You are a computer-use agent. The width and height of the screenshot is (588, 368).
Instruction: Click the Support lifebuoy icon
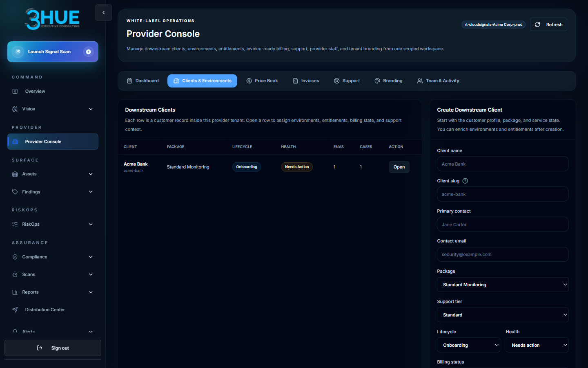[x=337, y=81]
